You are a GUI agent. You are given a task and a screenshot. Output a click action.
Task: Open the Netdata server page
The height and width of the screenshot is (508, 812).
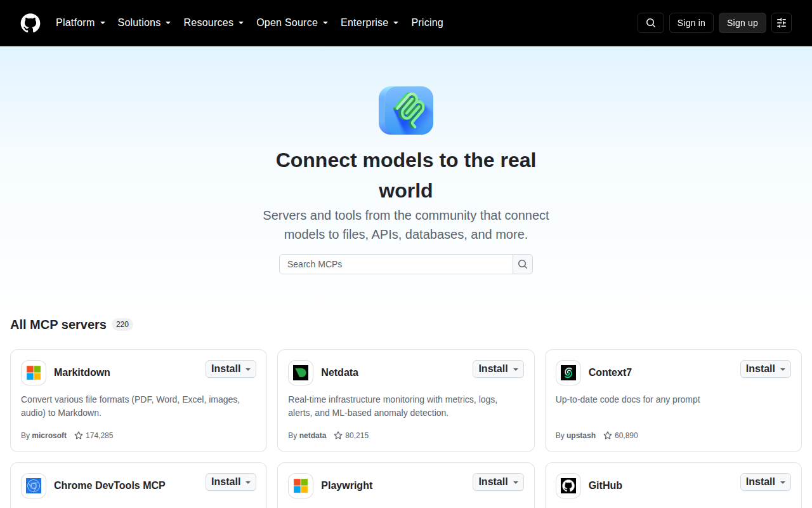[x=340, y=373]
